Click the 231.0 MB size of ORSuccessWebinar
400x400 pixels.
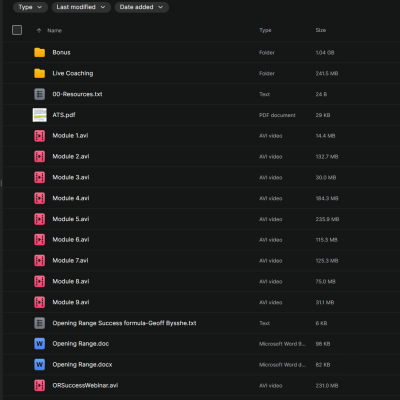[x=327, y=386]
